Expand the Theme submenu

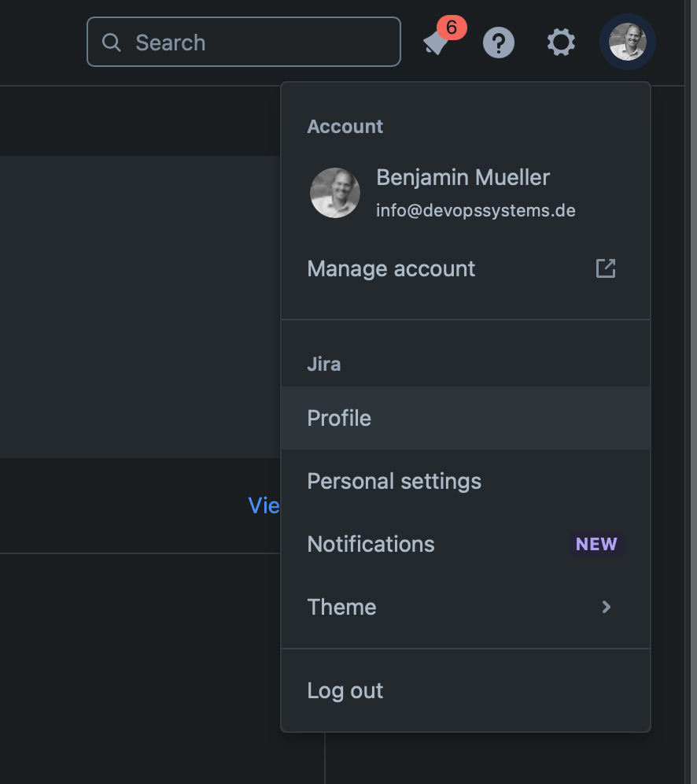(342, 607)
